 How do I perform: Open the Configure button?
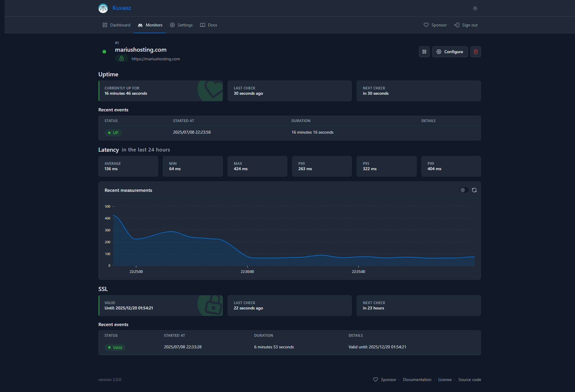click(x=450, y=52)
